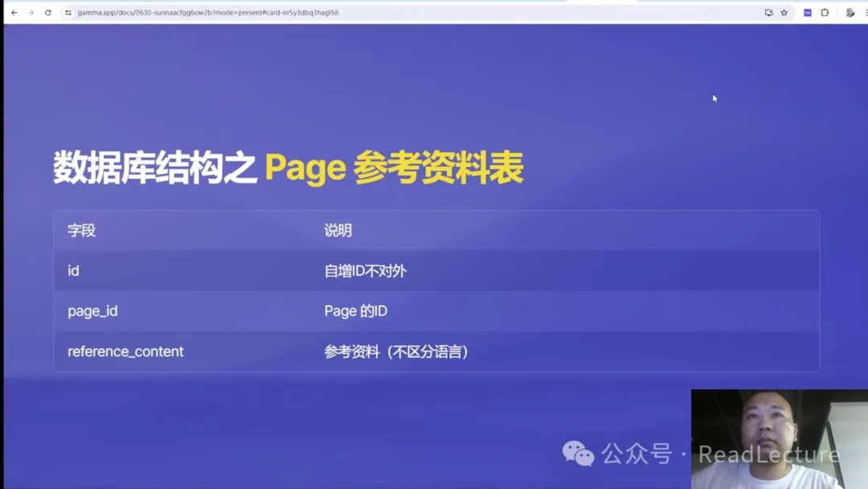Click the slide title 数据库结构之 Page 参考资料表

[288, 168]
